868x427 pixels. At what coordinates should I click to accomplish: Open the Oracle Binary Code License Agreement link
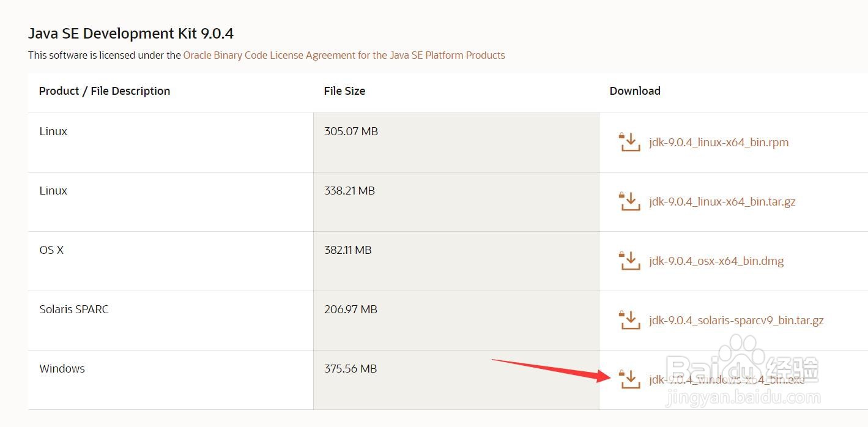[x=344, y=55]
